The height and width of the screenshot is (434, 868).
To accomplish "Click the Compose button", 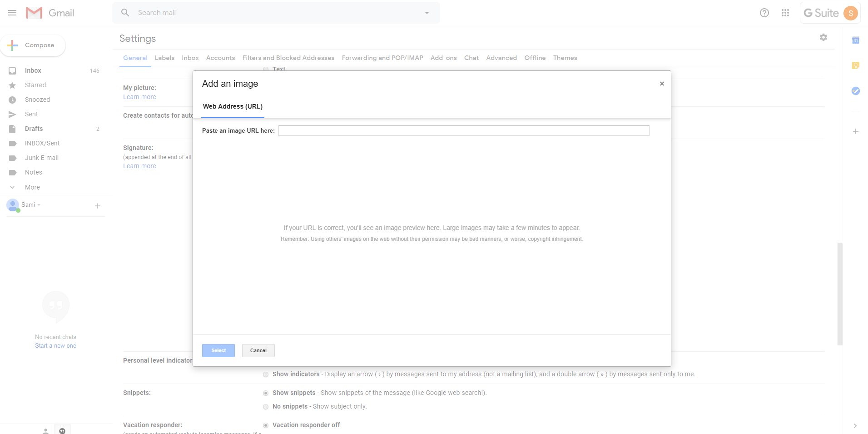I will coord(33,45).
